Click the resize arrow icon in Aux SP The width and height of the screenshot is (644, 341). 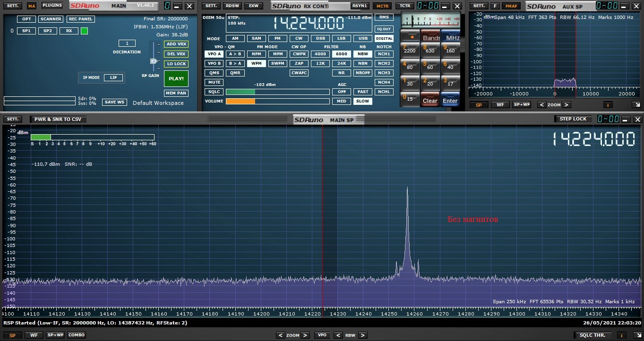coord(636,105)
